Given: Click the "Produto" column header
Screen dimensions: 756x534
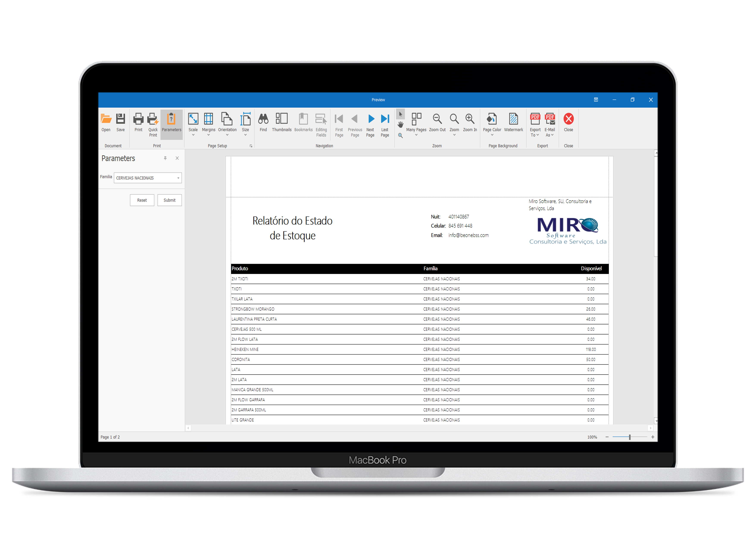Looking at the screenshot, I should (240, 269).
